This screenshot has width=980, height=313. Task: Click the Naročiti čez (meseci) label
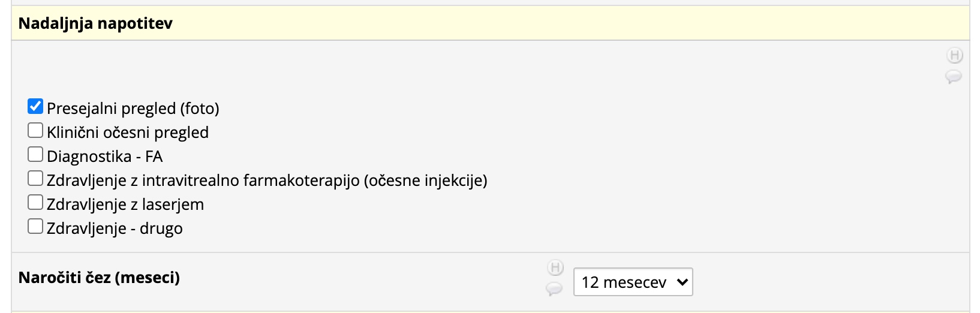coord(99,278)
